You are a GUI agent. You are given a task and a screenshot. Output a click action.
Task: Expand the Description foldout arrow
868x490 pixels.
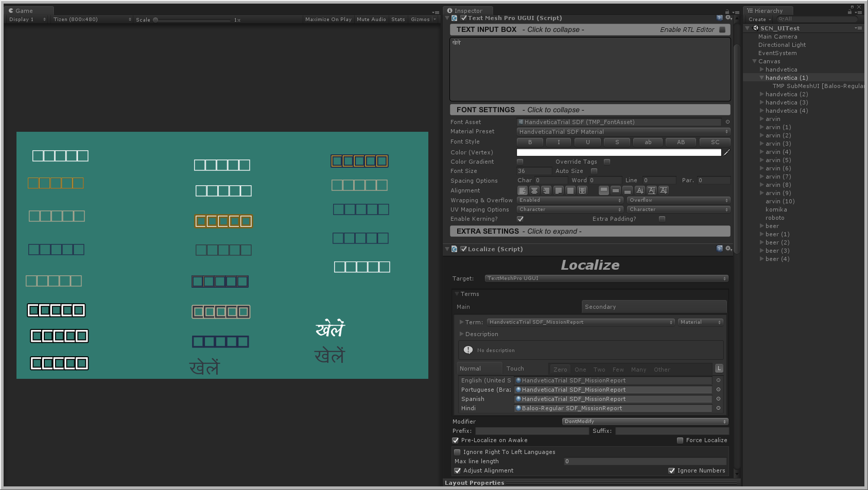pyautogui.click(x=461, y=334)
